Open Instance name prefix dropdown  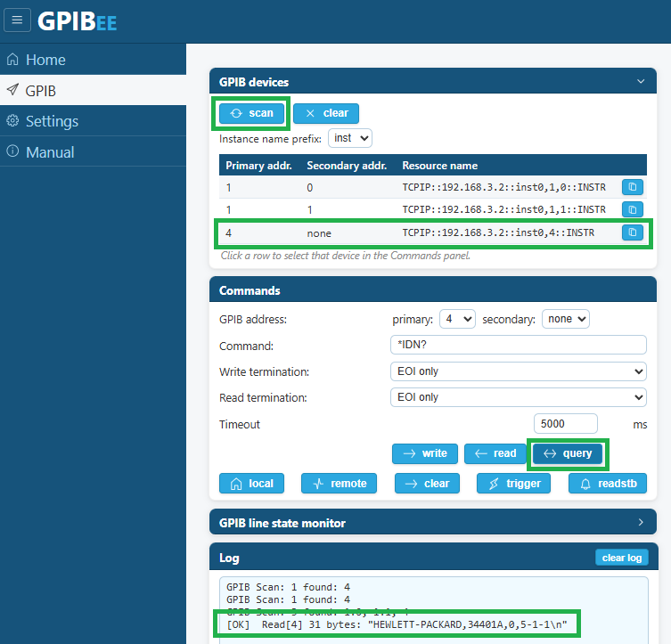[x=350, y=138]
